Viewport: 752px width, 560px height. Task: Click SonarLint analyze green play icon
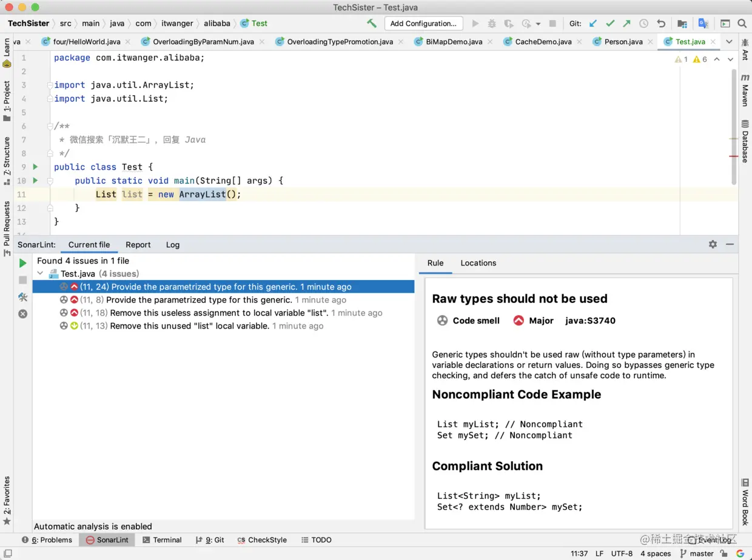click(22, 263)
